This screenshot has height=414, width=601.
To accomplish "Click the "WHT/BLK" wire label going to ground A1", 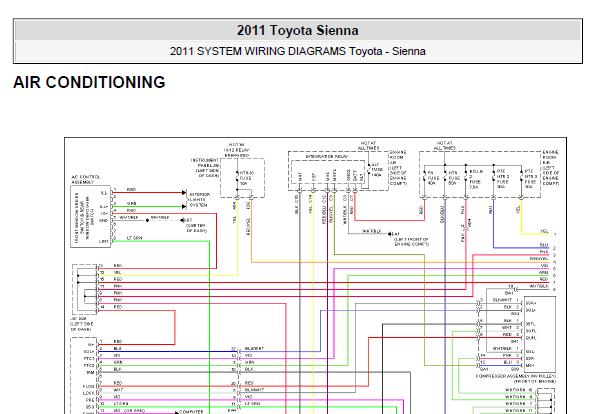I will [372, 232].
